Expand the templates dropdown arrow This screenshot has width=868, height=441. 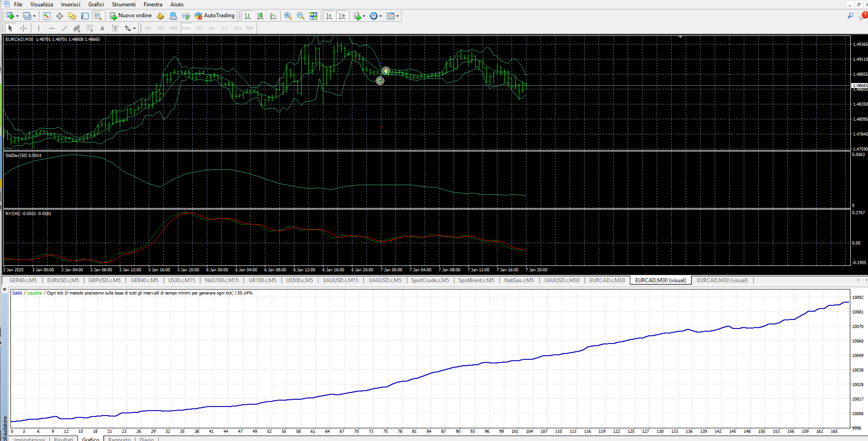pyautogui.click(x=398, y=16)
